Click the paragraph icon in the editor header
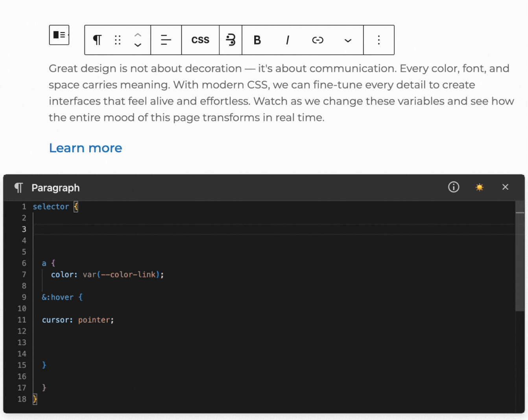 click(18, 188)
